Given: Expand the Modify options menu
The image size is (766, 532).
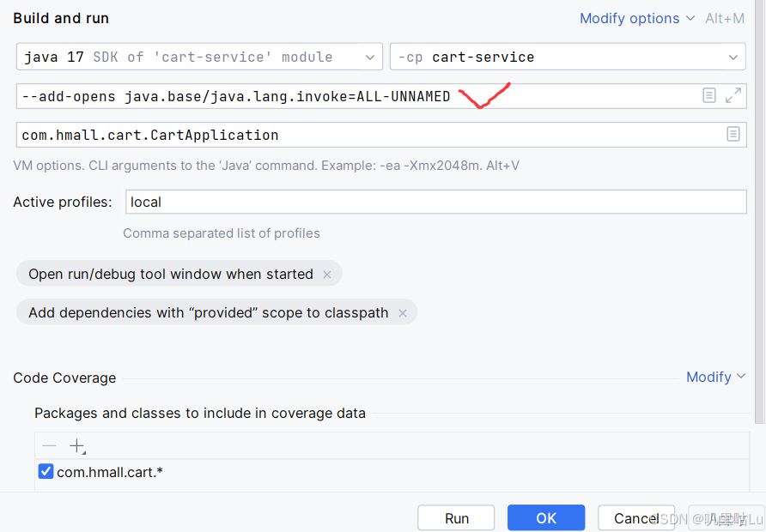Looking at the screenshot, I should pyautogui.click(x=690, y=17).
